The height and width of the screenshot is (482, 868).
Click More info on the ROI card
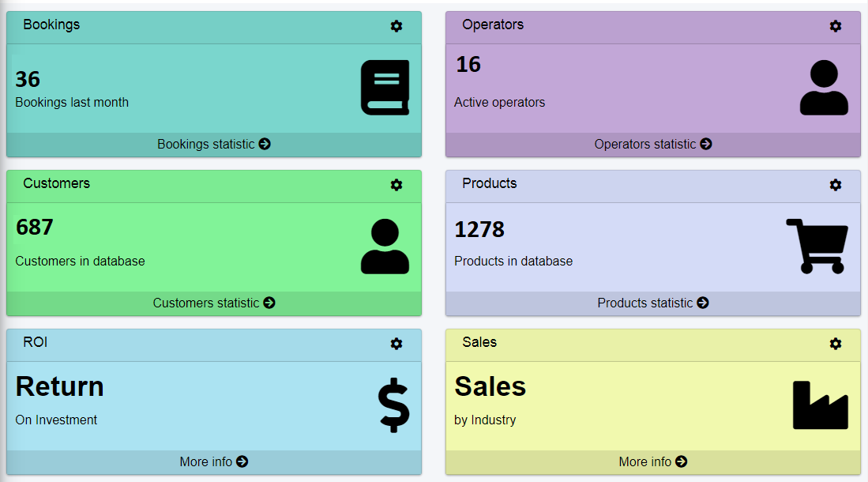pyautogui.click(x=214, y=461)
